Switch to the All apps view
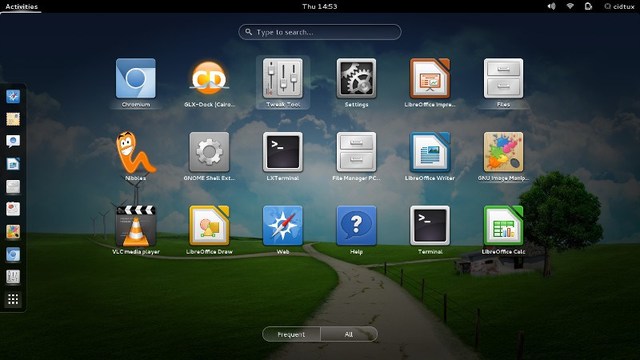Viewport: 640px width, 360px height. click(x=349, y=334)
